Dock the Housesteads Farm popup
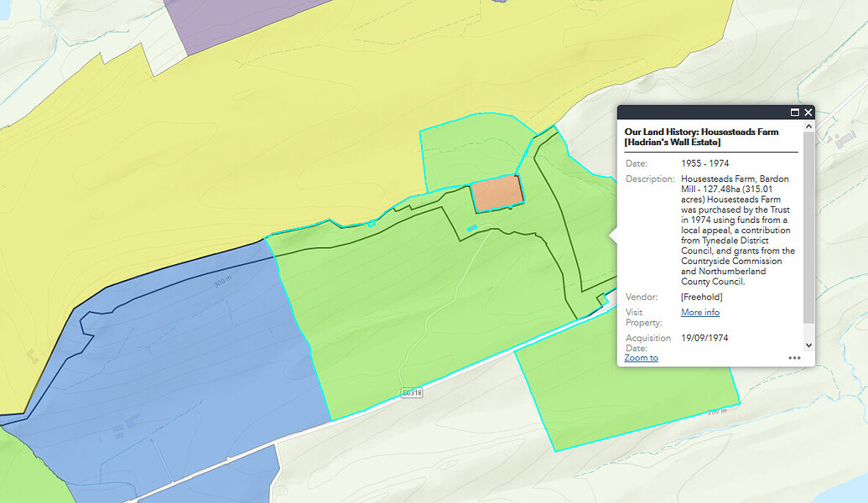 [794, 111]
